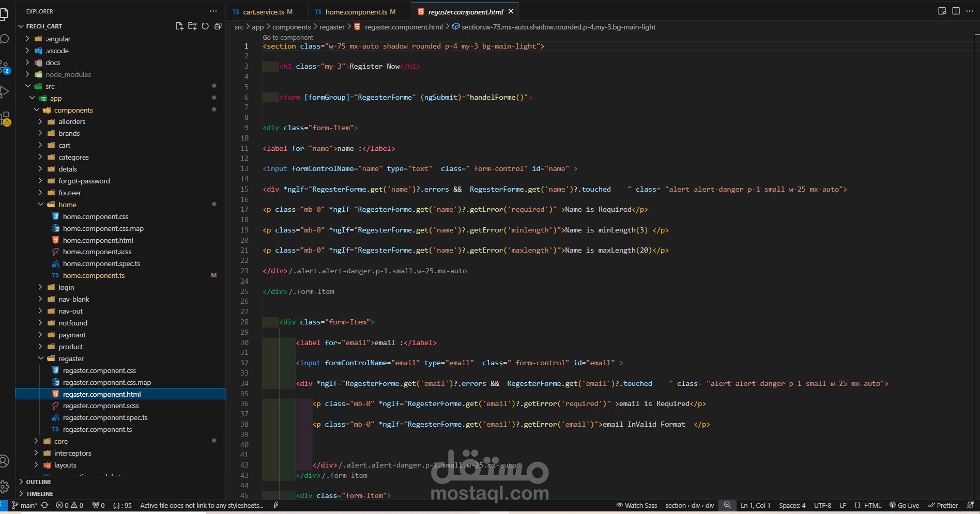Click the git branch main* indicator
980x514 pixels.
click(x=24, y=505)
